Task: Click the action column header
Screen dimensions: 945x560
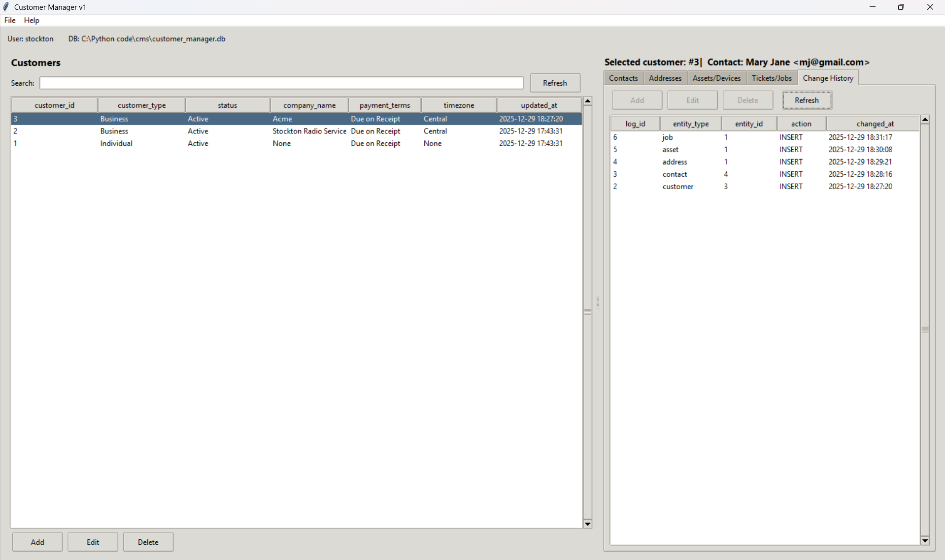Action: point(801,124)
